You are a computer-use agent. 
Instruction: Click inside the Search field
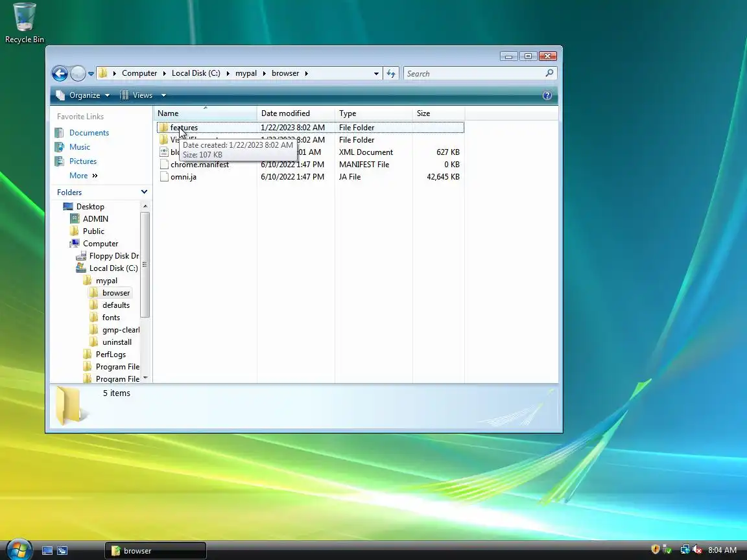(473, 73)
